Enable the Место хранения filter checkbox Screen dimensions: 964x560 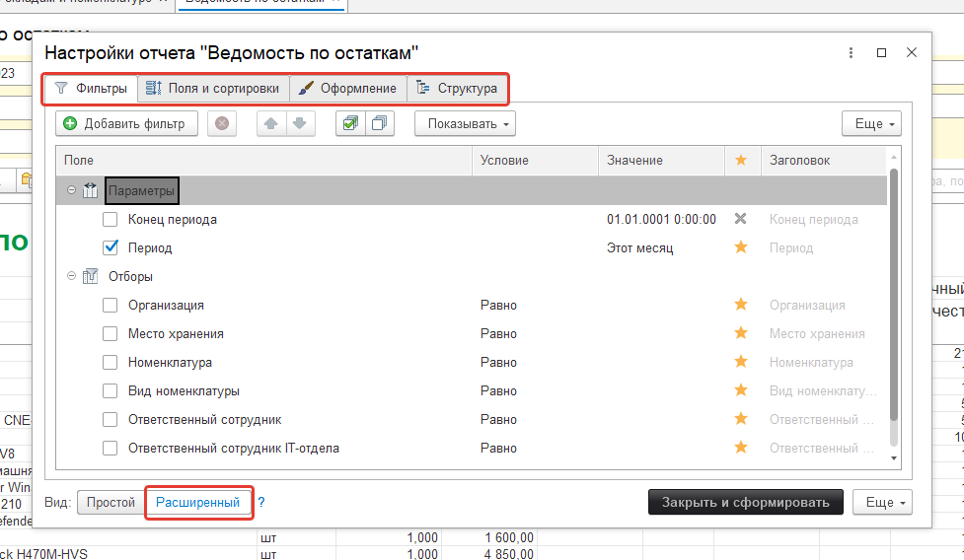click(x=111, y=333)
